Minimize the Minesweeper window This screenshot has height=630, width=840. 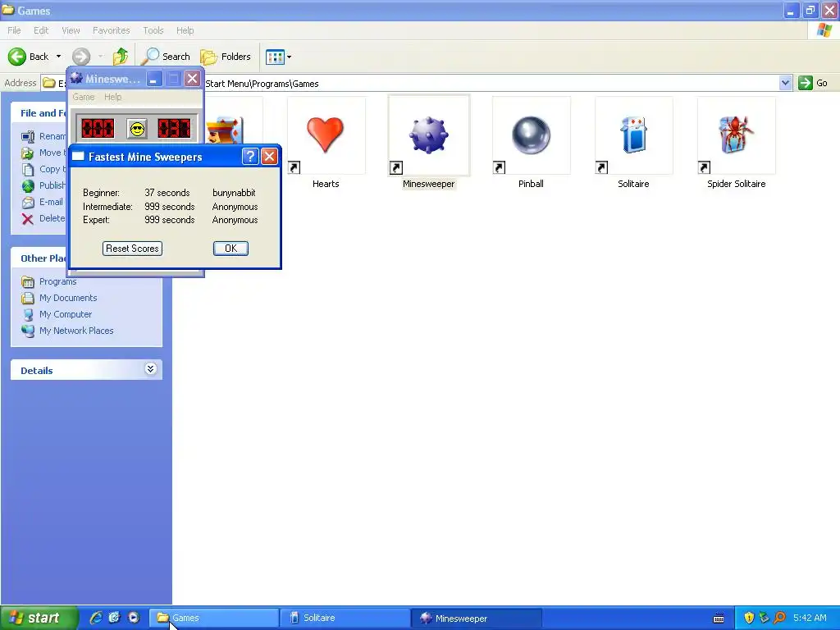coord(153,80)
